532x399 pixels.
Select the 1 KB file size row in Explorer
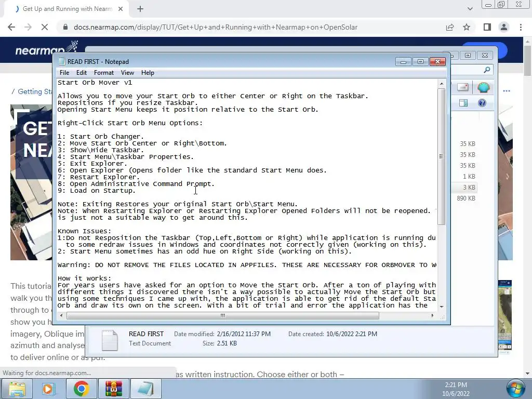(x=469, y=177)
